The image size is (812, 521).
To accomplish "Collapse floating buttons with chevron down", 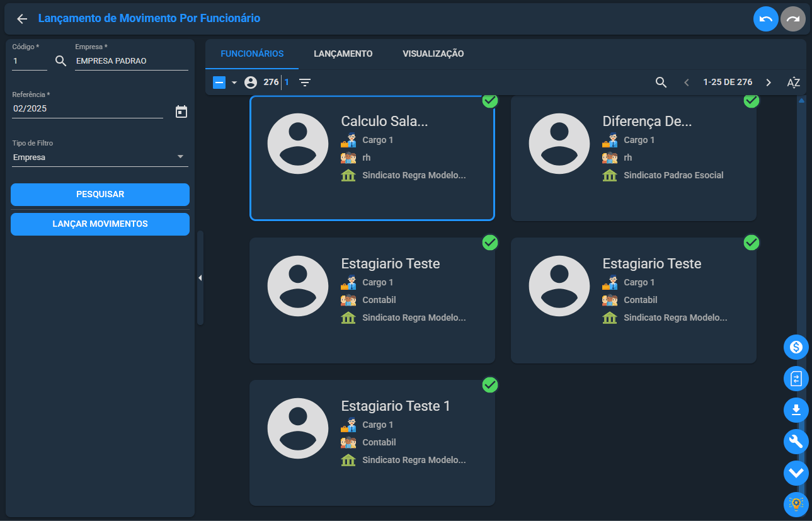I will pyautogui.click(x=796, y=473).
